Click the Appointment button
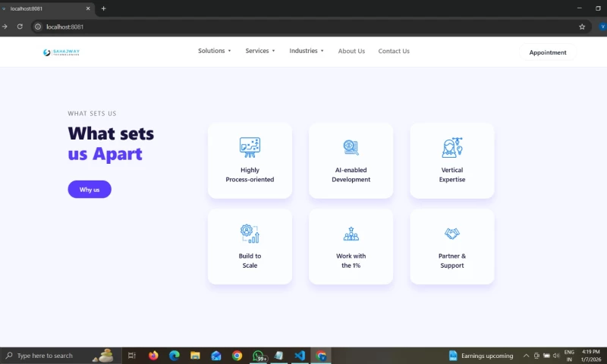 tap(547, 52)
